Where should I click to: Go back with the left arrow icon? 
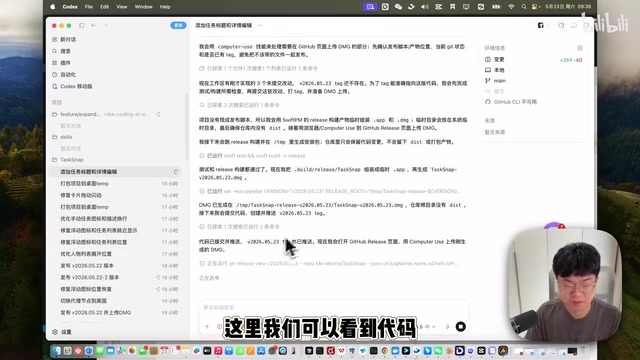tap(93, 25)
